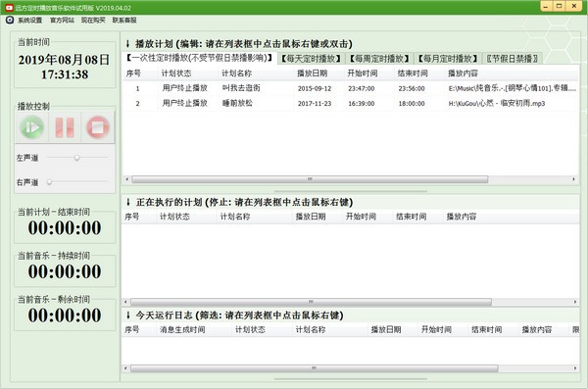Click the 用户终止播放 status in row 1
This screenshot has width=588, height=389.
184,88
